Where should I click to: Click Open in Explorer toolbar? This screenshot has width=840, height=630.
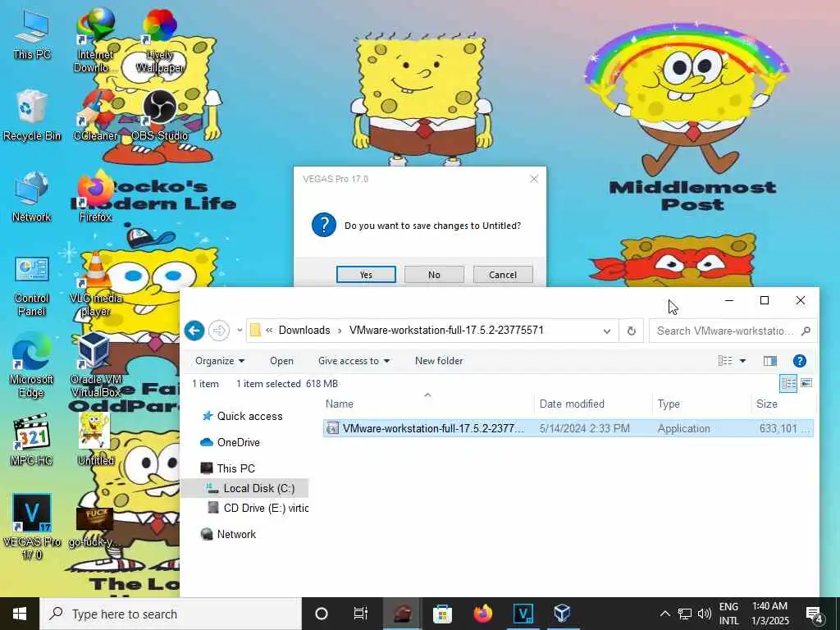pos(281,361)
